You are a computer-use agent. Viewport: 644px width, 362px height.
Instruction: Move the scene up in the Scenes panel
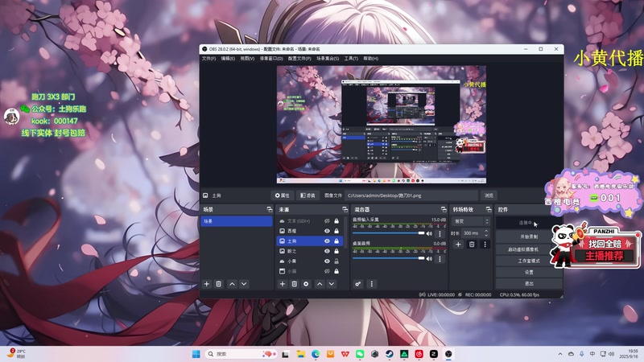click(x=232, y=284)
